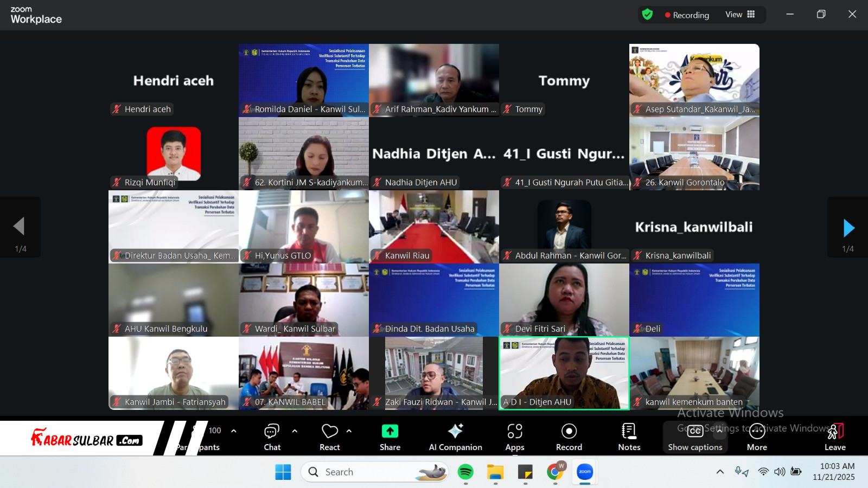Open the Apps panel
This screenshot has width=868, height=488.
pos(514,436)
